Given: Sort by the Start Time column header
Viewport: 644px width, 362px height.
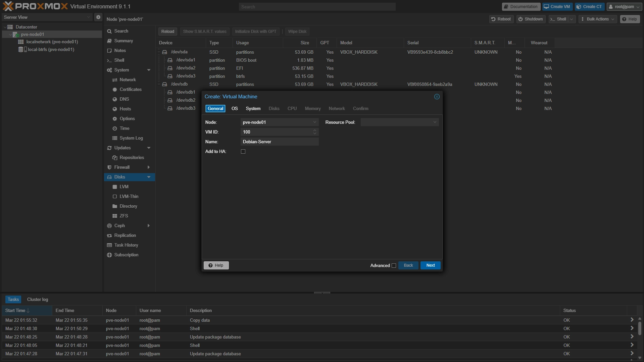Looking at the screenshot, I should click(x=27, y=311).
